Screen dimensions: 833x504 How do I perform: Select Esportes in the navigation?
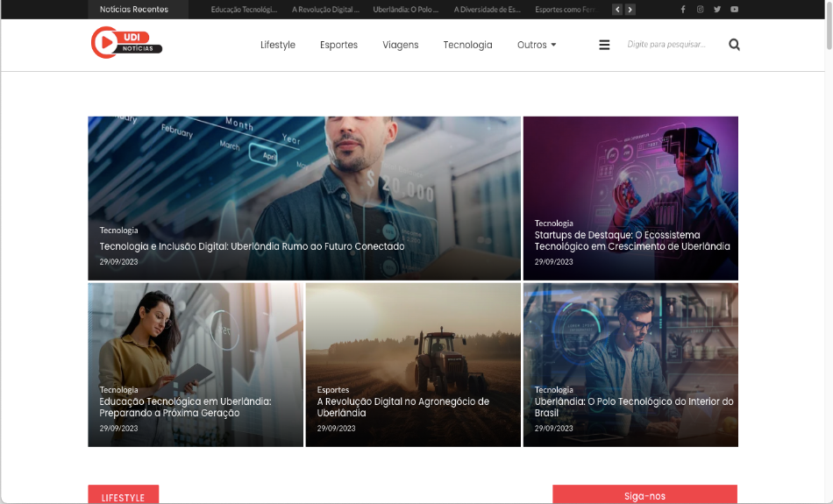338,45
